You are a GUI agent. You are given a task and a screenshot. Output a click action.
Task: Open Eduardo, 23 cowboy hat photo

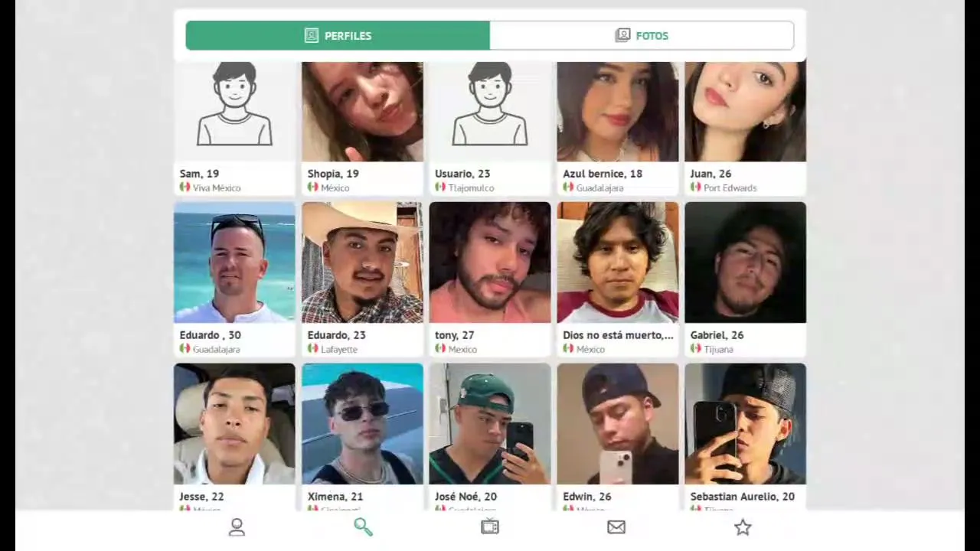(362, 262)
